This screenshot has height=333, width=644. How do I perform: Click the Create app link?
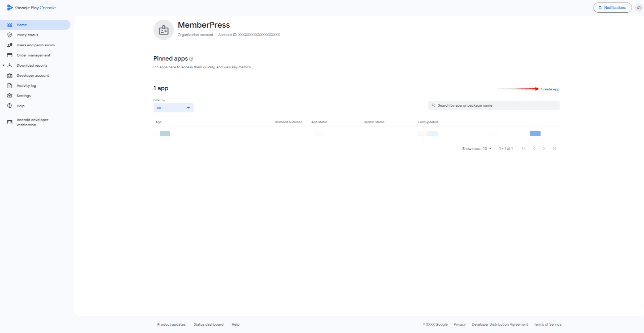(549, 89)
